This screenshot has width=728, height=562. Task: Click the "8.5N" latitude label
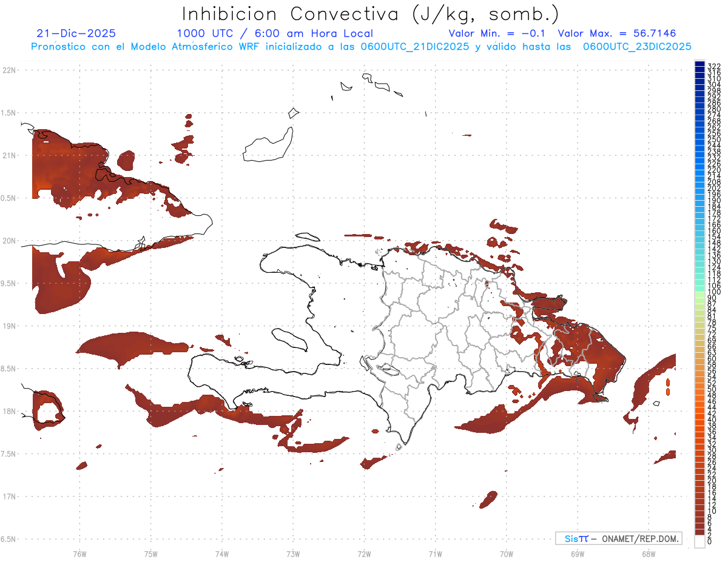(x=9, y=369)
